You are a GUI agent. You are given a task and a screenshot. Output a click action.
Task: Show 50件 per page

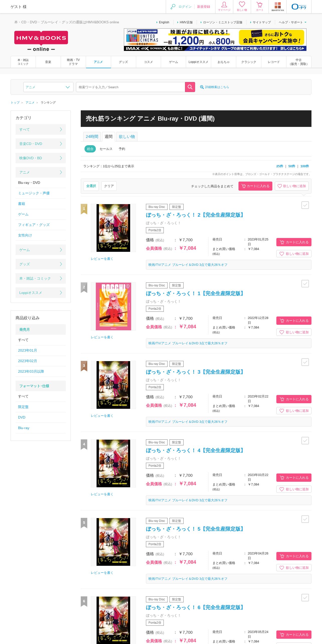coord(292,166)
